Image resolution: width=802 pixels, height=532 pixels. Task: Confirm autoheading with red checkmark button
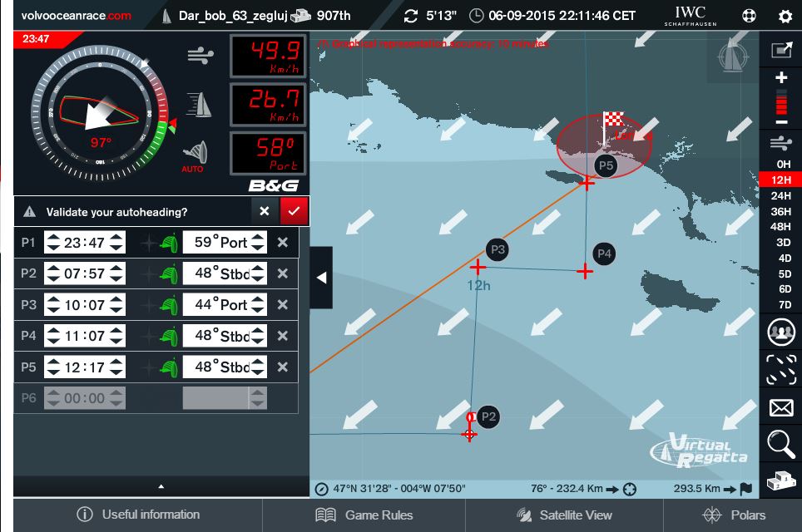[294, 211]
